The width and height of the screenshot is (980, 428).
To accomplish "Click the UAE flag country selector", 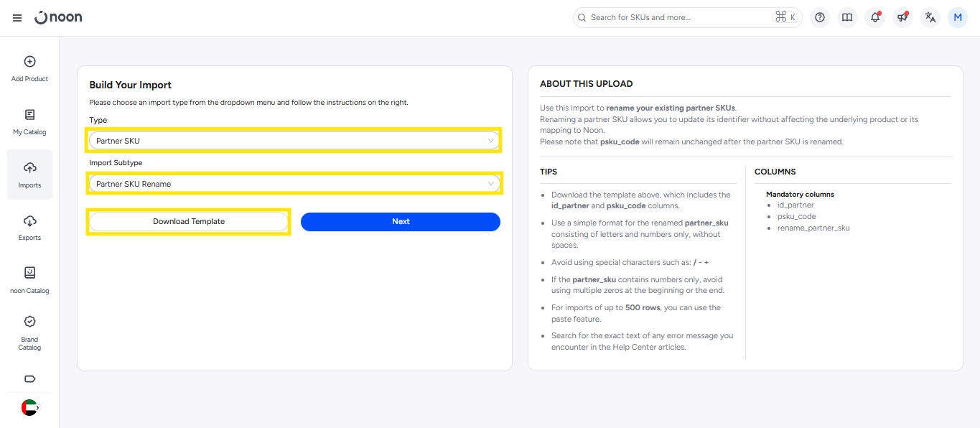I will point(29,408).
